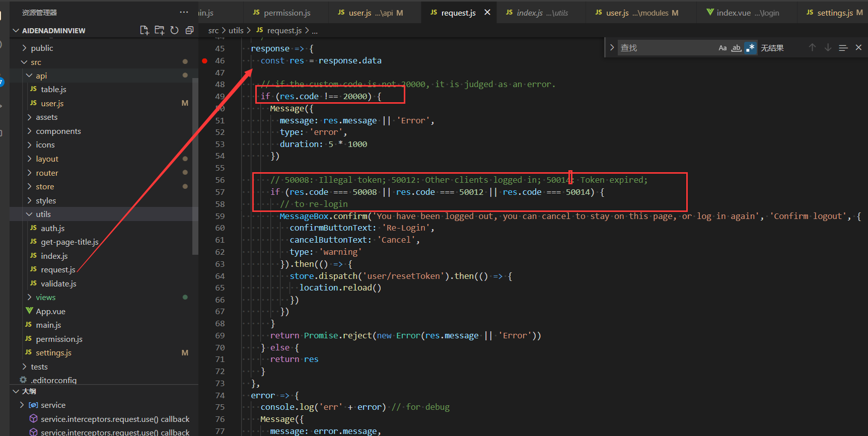Open validate.js file

pos(58,283)
